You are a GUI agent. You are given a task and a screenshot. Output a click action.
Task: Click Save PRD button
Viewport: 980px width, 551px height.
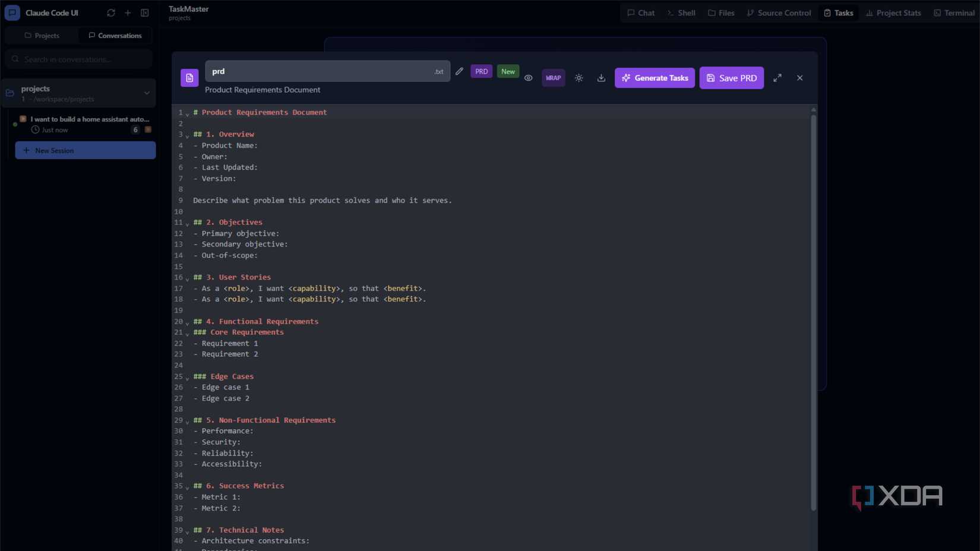[732, 78]
